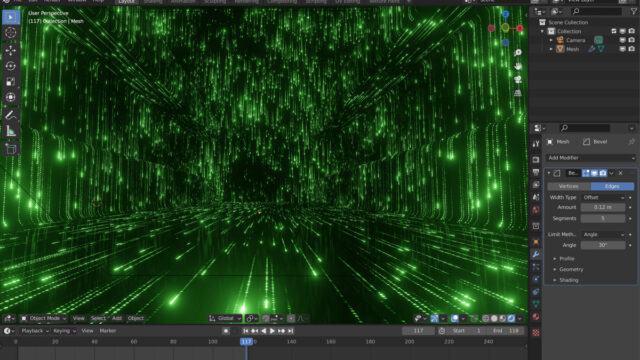640x360 pixels.
Task: Open the Limit Method Angle dropdown
Action: tap(603, 235)
